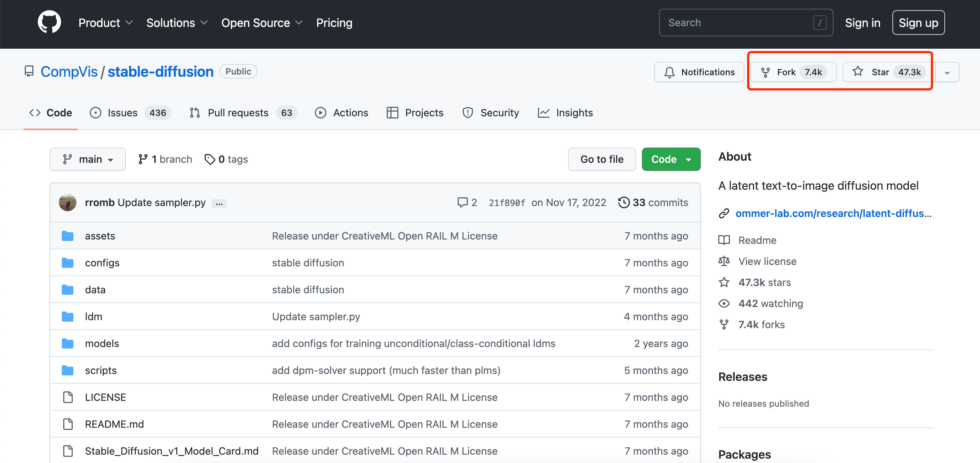Open the README.md file
This screenshot has width=980, height=463.
115,424
